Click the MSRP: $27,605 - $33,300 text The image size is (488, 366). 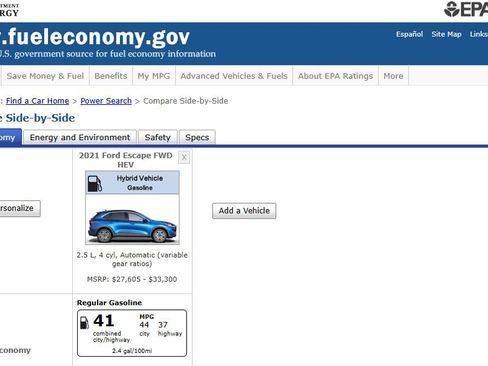coord(132,279)
